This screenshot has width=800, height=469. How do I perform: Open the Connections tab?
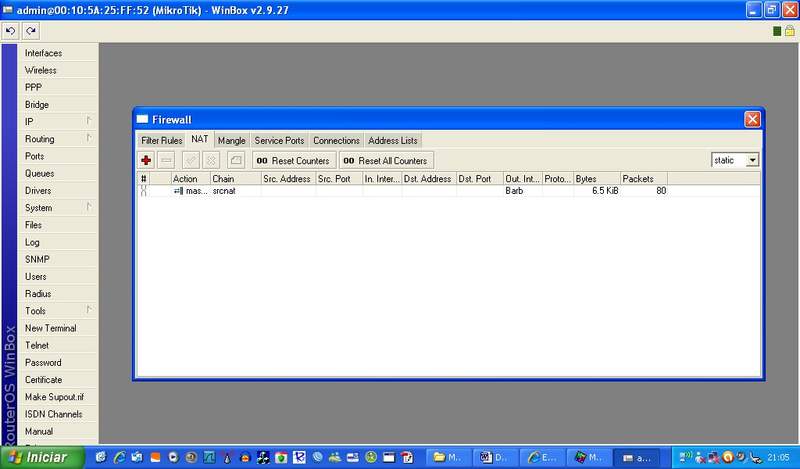coord(336,140)
